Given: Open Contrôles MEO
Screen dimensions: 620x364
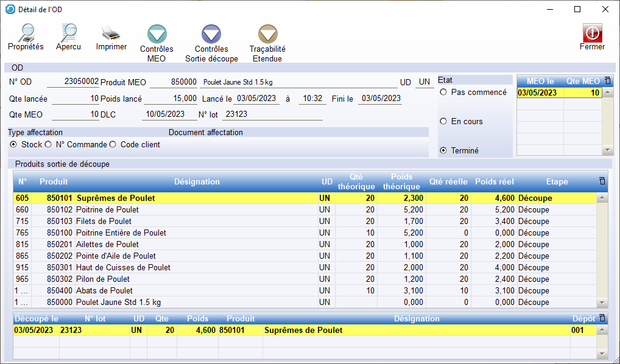Looking at the screenshot, I should 157,35.
